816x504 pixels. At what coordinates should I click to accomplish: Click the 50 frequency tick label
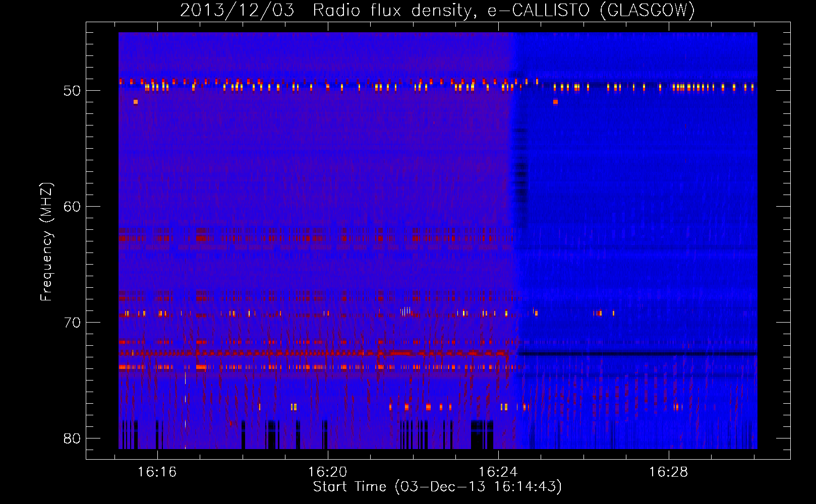click(x=72, y=91)
